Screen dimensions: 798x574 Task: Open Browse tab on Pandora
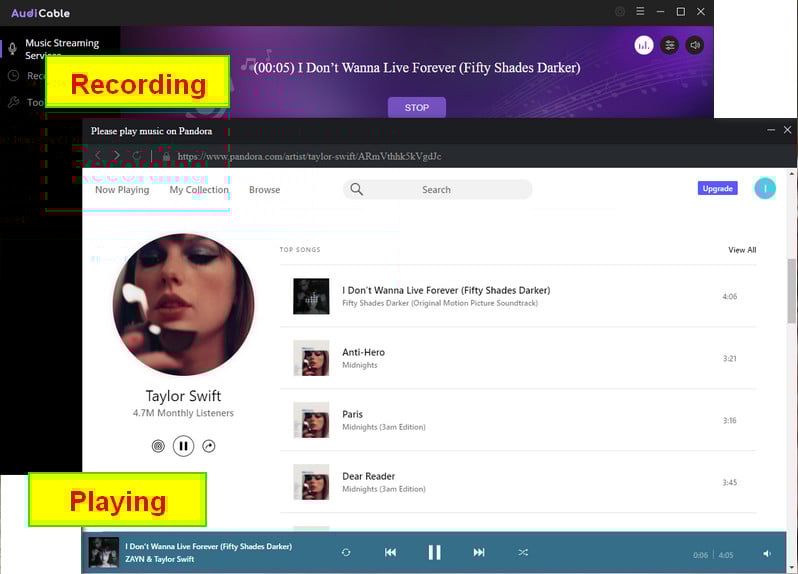coord(265,190)
